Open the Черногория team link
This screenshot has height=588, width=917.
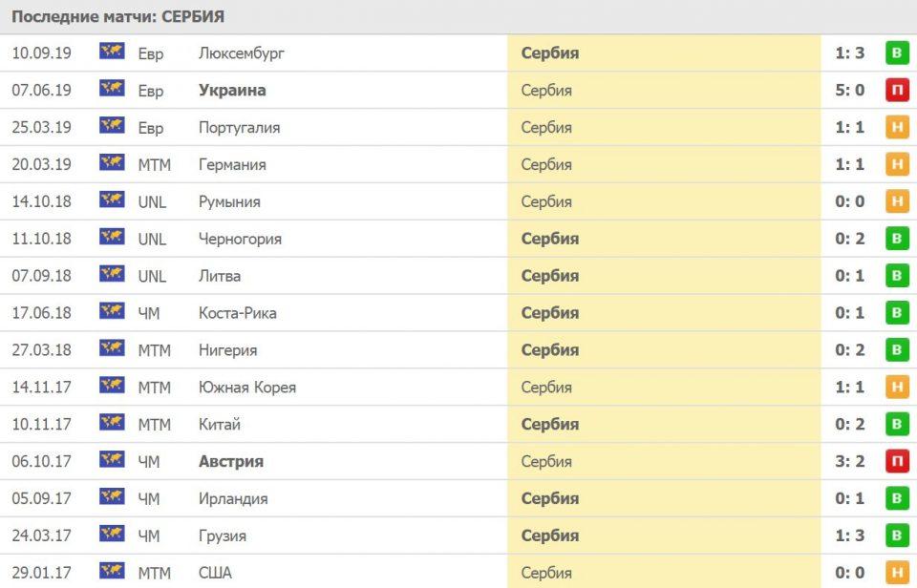click(x=240, y=239)
